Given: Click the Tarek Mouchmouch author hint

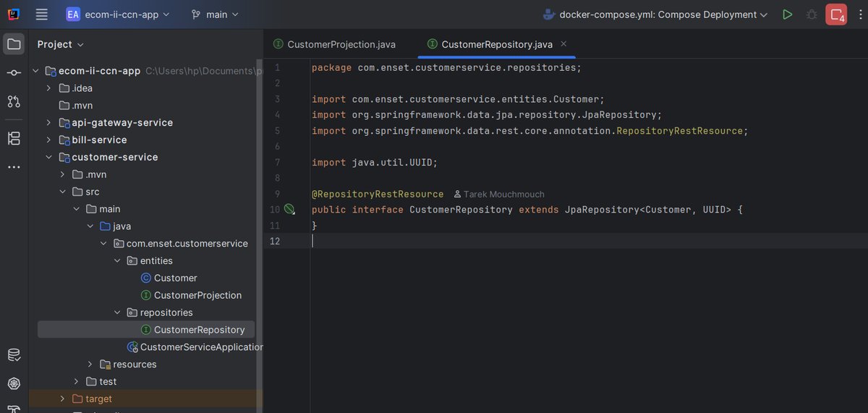Looking at the screenshot, I should (x=499, y=195).
